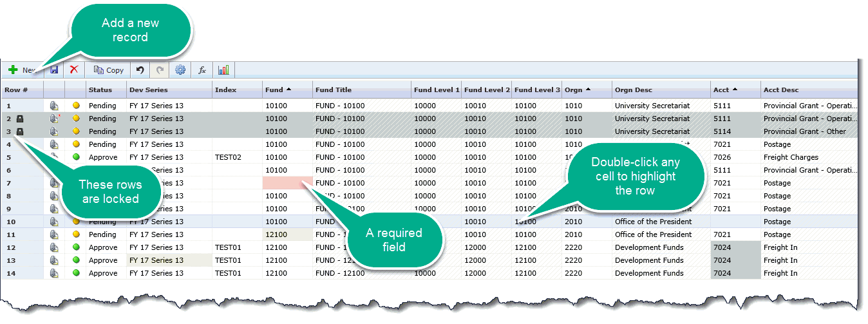The width and height of the screenshot is (868, 324).
Task: Toggle the green status indicator in row 14
Action: click(76, 273)
